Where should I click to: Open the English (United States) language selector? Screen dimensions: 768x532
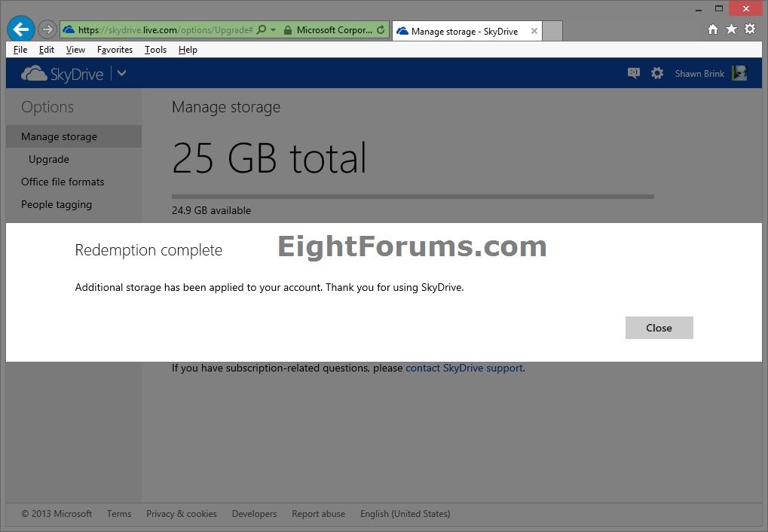[405, 513]
